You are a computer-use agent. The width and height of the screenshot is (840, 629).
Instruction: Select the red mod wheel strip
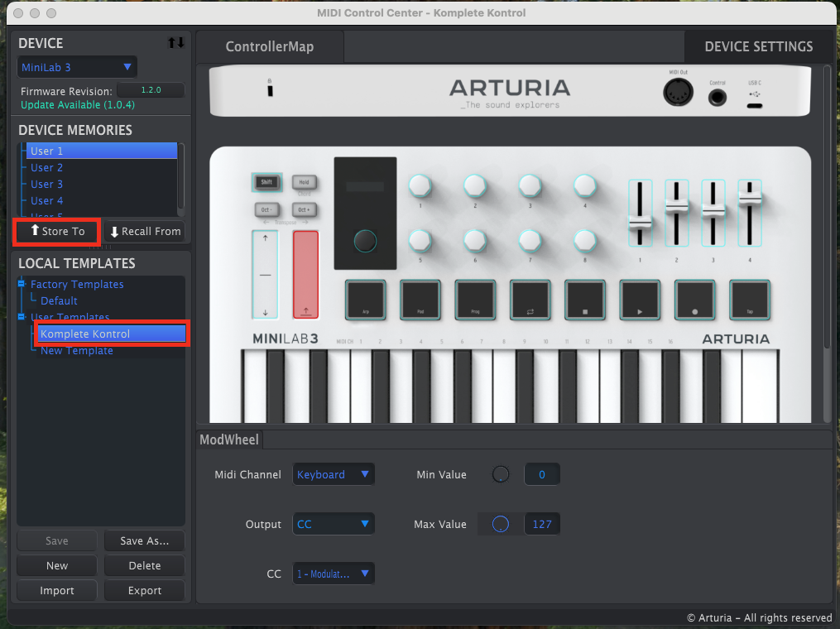point(306,275)
